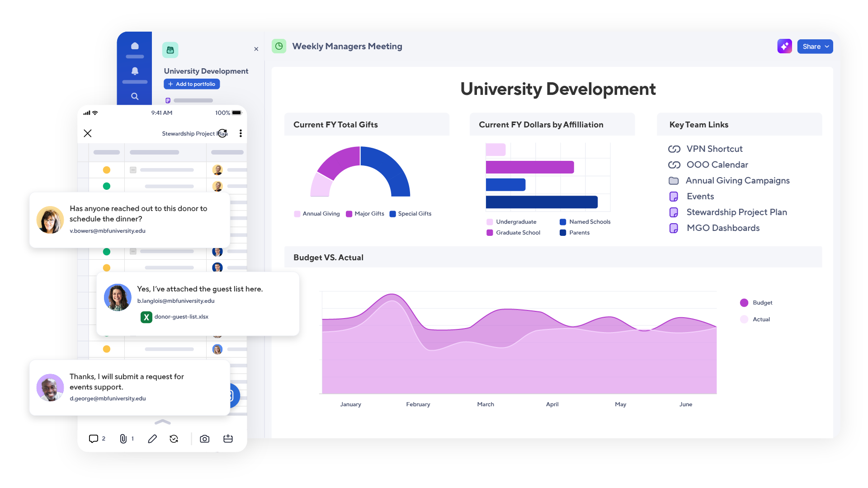Collapse the first row's expander in mobile sheet

[133, 170]
